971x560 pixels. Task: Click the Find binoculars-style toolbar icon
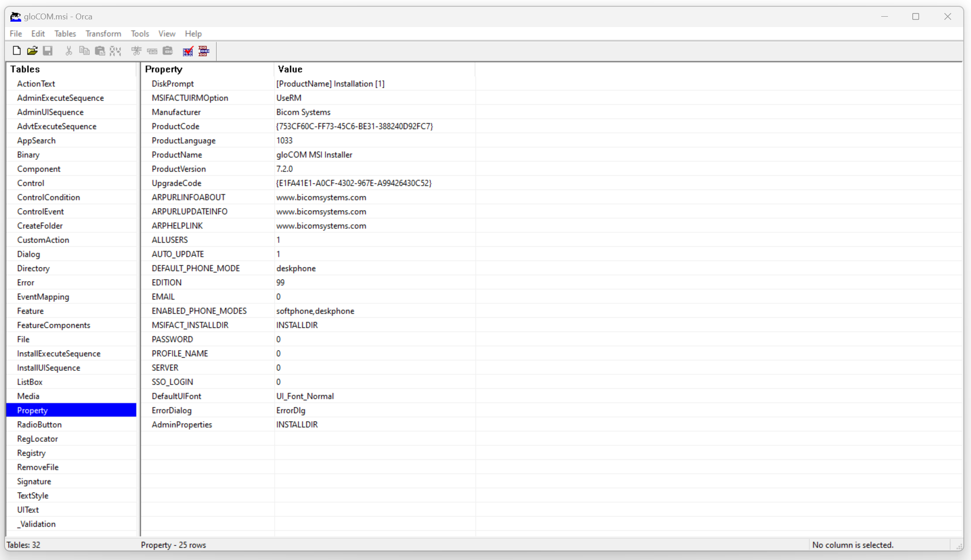[x=116, y=50]
